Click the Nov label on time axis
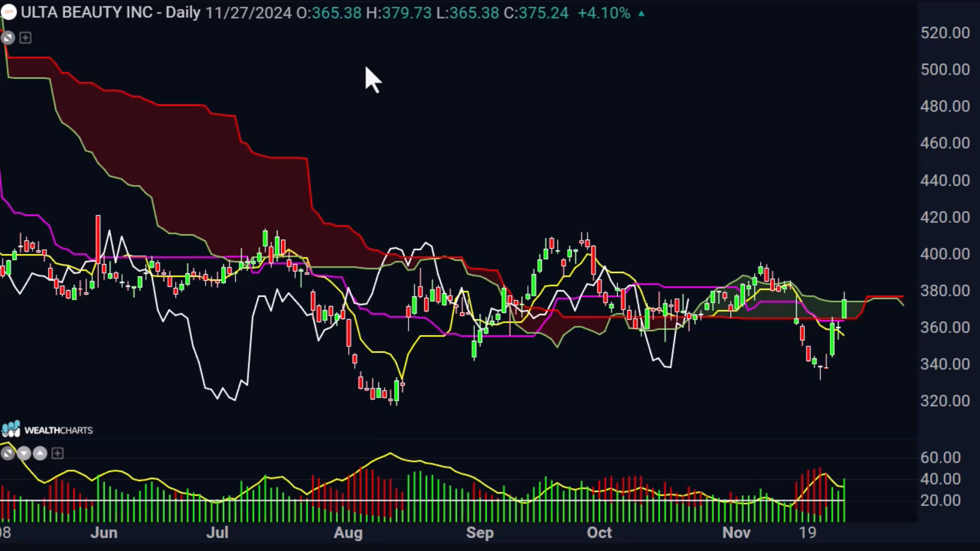The image size is (980, 551). 737,533
